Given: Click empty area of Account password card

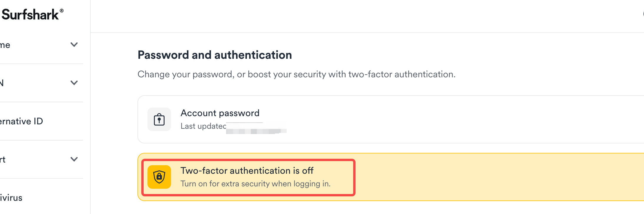Looking at the screenshot, I should click(441, 119).
